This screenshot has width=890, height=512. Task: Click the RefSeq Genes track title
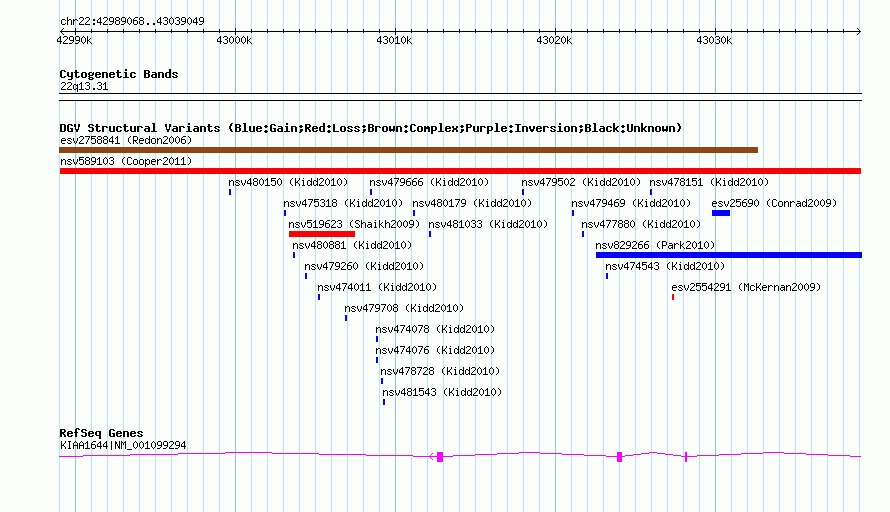(x=101, y=433)
